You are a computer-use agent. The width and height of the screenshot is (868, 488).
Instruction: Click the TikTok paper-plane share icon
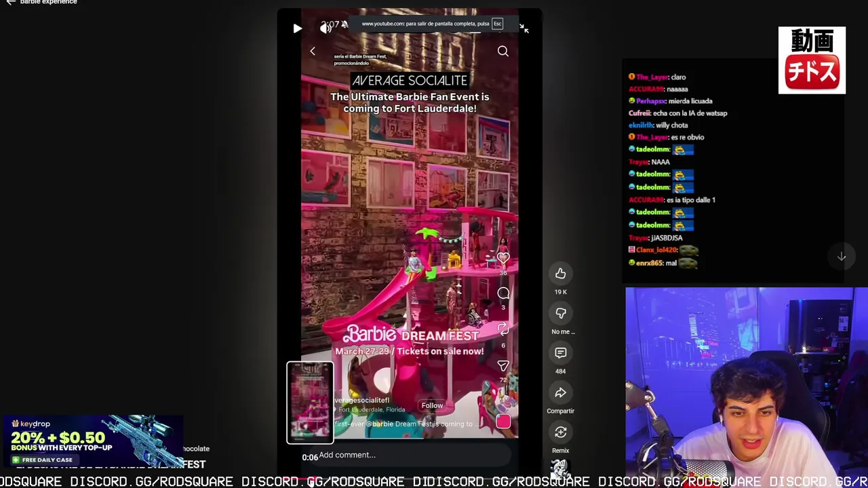coord(503,366)
